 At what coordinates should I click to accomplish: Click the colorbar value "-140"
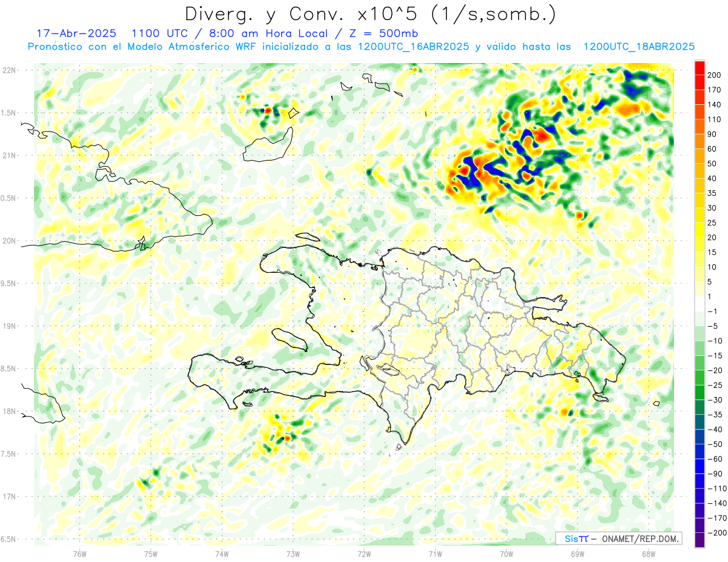click(x=718, y=504)
